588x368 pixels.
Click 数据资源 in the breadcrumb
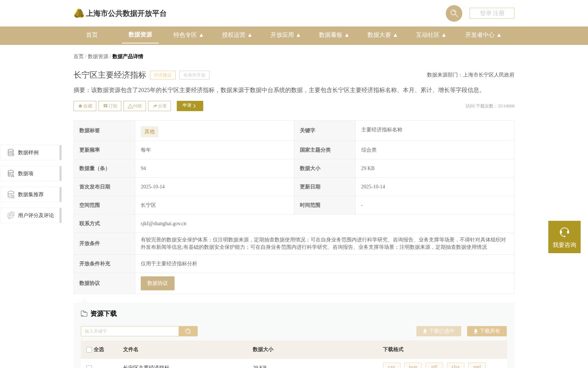coord(98,56)
